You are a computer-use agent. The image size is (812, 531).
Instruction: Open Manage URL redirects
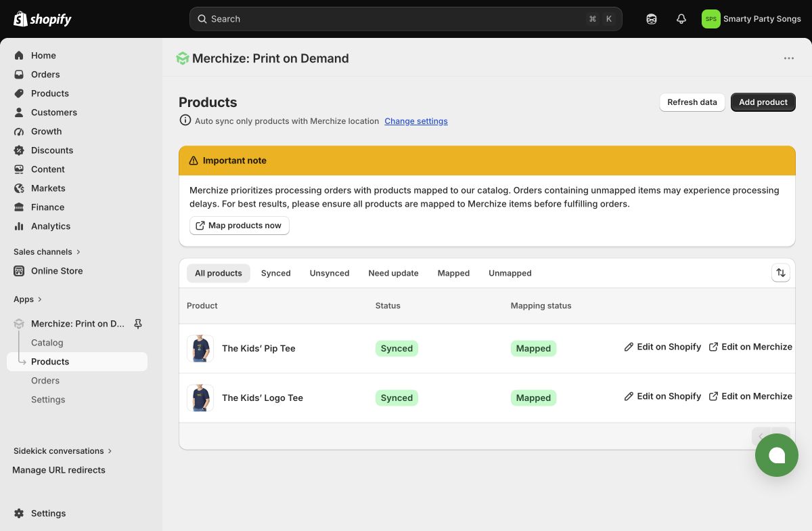(x=59, y=470)
